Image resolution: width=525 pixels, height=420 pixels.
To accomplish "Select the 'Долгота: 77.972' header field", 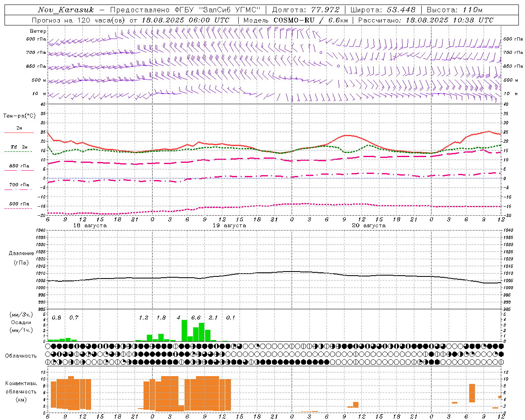I will [x=306, y=10].
